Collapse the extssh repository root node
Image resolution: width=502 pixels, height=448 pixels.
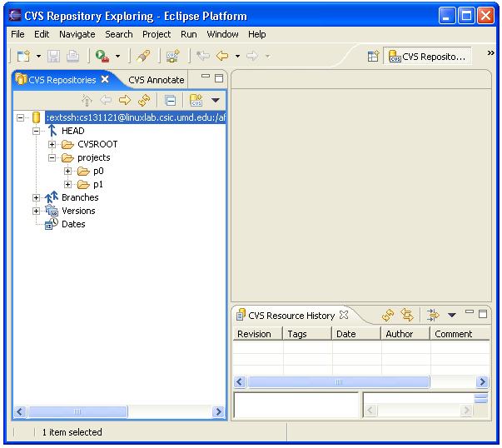(21, 118)
